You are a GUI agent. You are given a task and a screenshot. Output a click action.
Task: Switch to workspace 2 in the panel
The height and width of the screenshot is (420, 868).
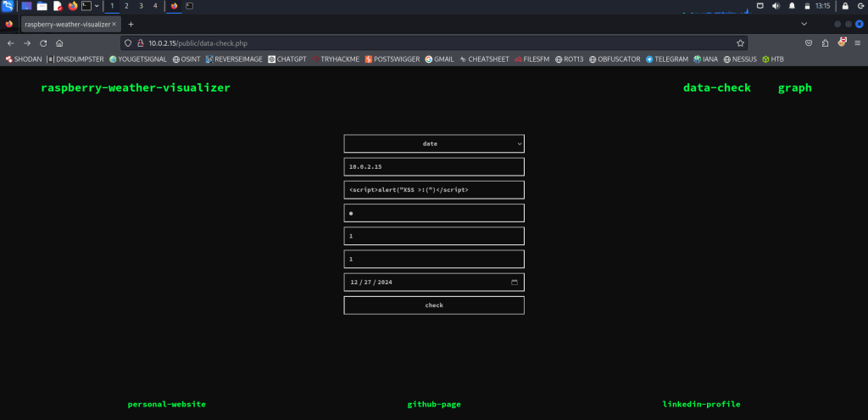tap(126, 6)
